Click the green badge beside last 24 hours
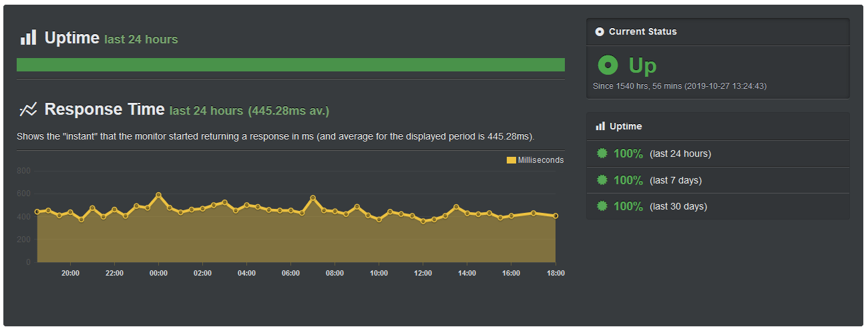868x331 pixels. [x=602, y=153]
